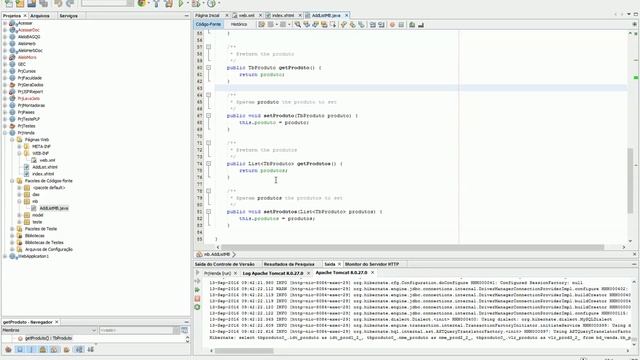Collapse code fold at line 60 getProduto
Screen dimensions: 640x360
pos(209,68)
